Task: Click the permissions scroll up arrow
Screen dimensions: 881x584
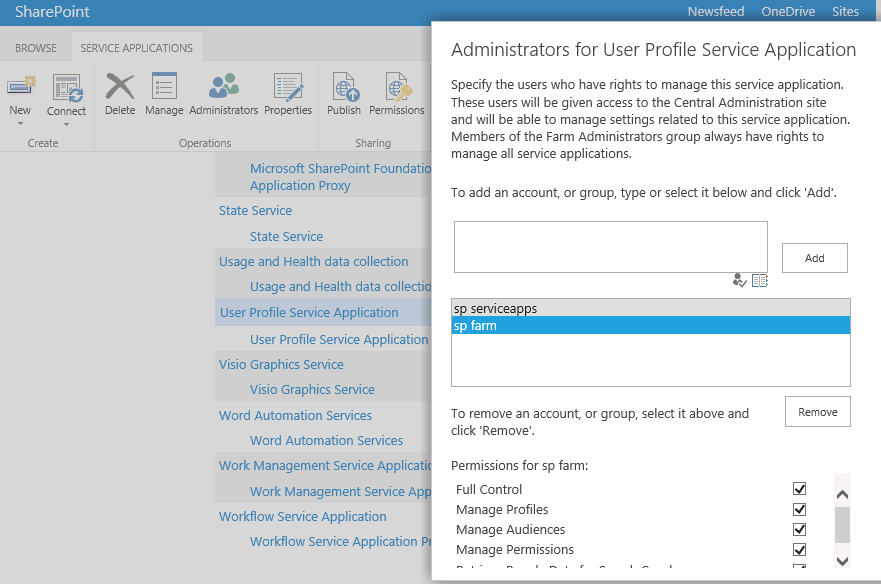Action: pyautogui.click(x=842, y=495)
